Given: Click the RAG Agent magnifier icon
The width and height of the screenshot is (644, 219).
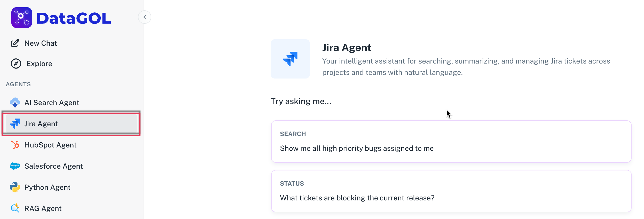Looking at the screenshot, I should tap(15, 208).
